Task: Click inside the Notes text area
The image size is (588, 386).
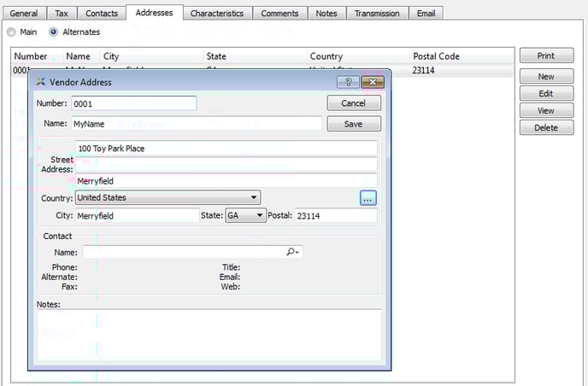Action: [x=209, y=335]
